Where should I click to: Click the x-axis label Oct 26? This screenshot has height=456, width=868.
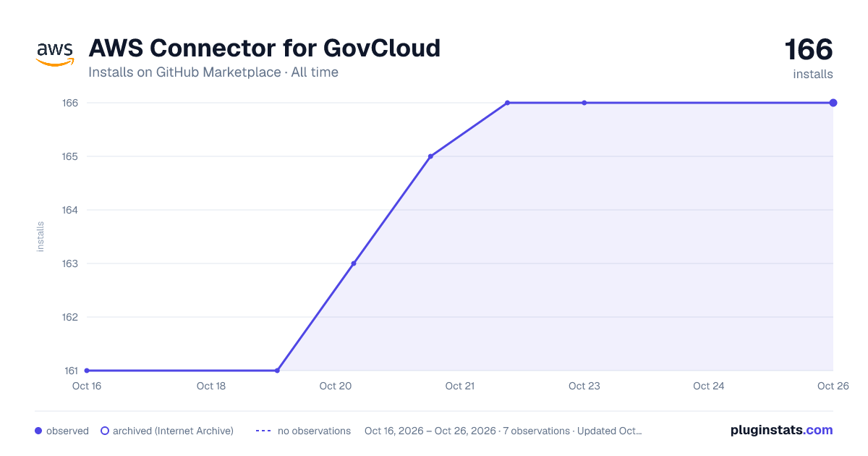[832, 386]
